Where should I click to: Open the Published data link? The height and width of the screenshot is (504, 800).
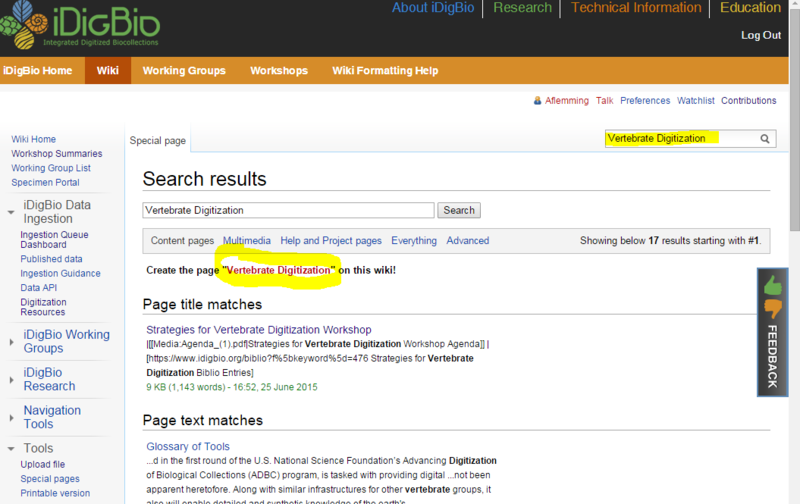[x=51, y=259]
